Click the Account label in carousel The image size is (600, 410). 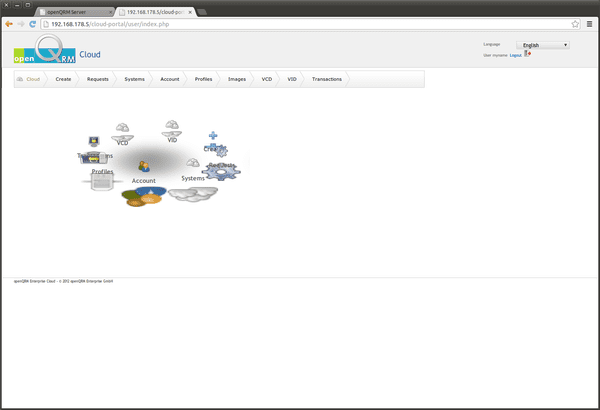pyautogui.click(x=143, y=181)
